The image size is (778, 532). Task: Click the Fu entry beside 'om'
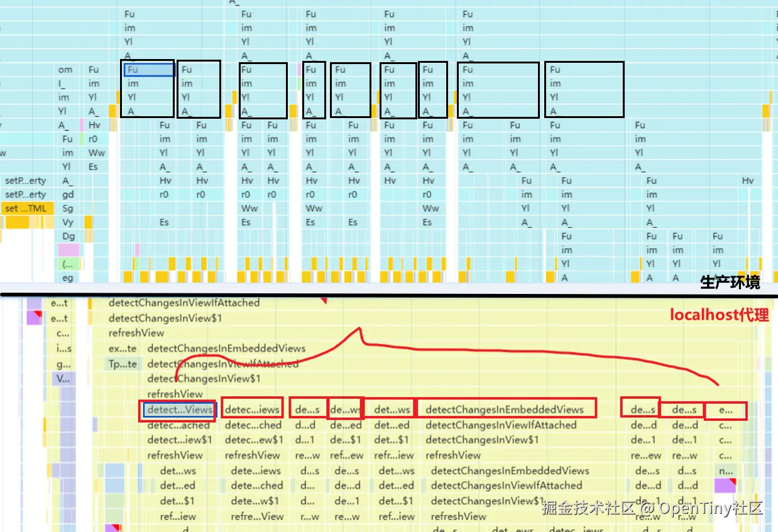coord(94,70)
